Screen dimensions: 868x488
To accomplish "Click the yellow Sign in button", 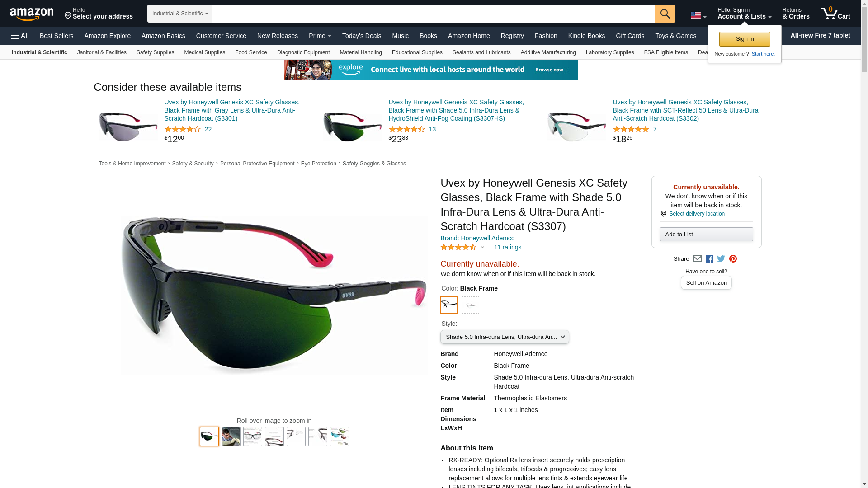I will click(745, 39).
